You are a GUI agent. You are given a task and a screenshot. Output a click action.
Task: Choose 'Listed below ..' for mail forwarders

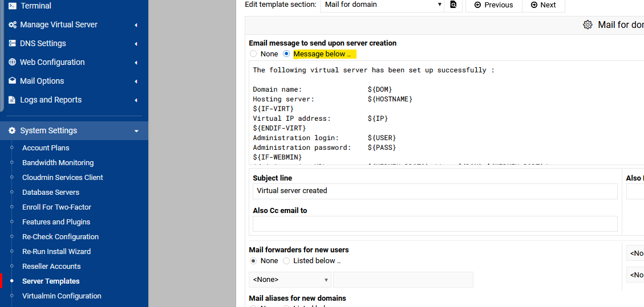tap(286, 261)
